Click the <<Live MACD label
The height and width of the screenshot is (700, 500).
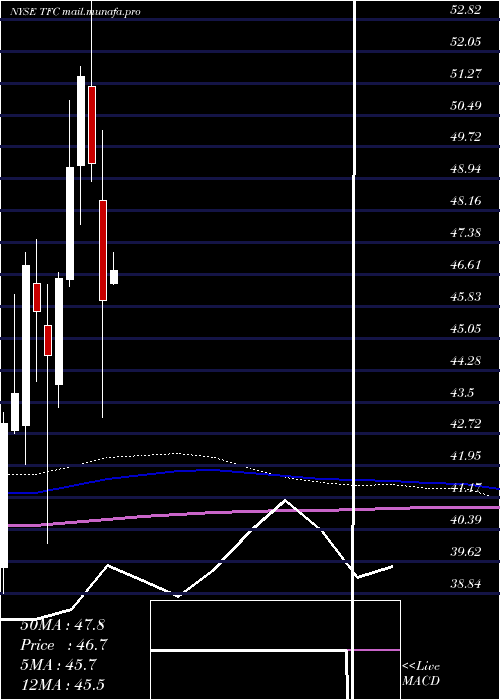coord(421,673)
